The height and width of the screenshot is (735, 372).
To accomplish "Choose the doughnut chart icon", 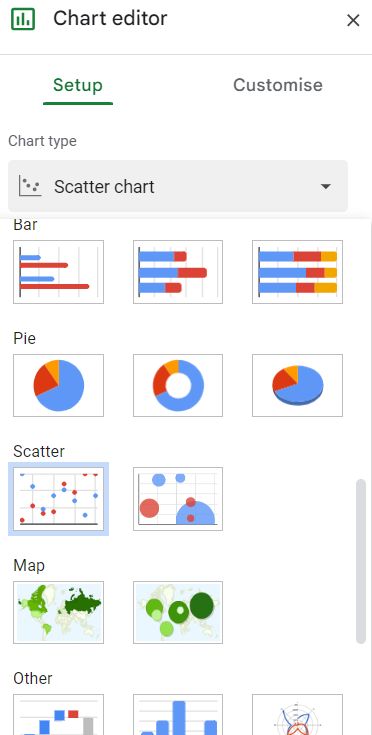I will (x=178, y=385).
